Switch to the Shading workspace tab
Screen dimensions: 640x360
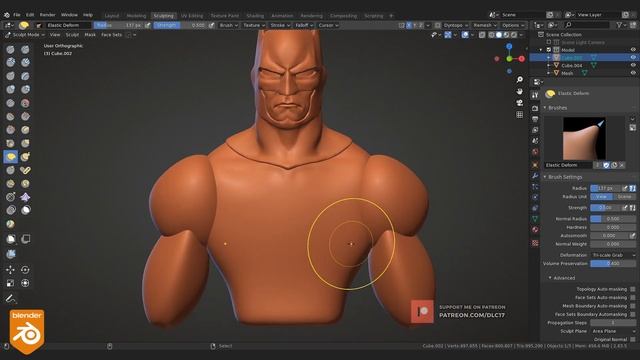[x=255, y=16]
